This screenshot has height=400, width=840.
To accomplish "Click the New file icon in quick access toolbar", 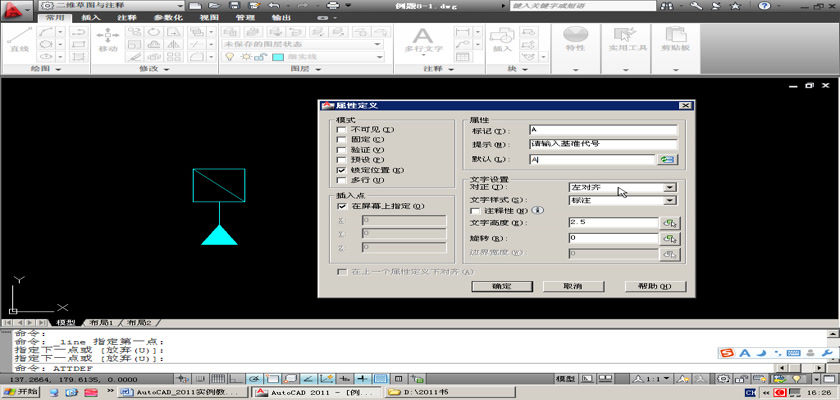I will [x=196, y=5].
